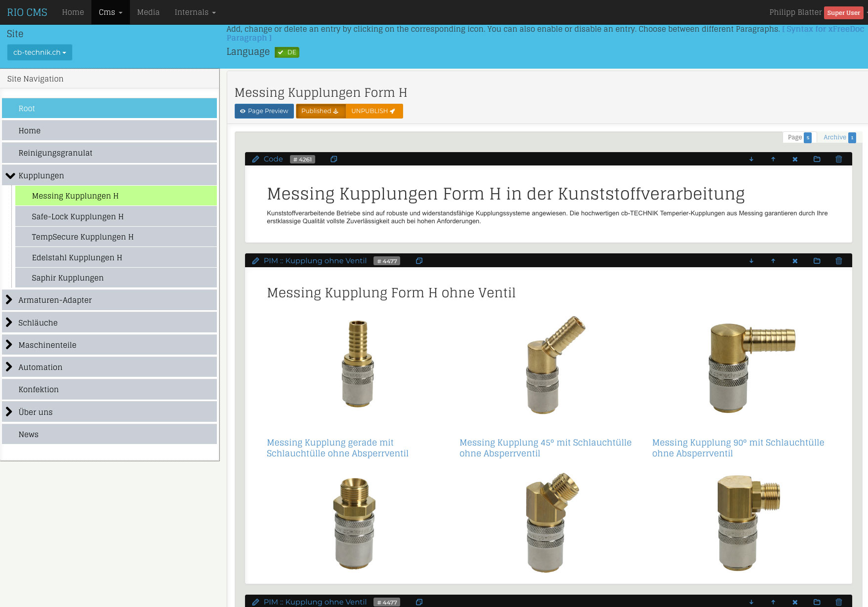868x607 pixels.
Task: Move Code #4261 paragraph down
Action: (x=751, y=159)
